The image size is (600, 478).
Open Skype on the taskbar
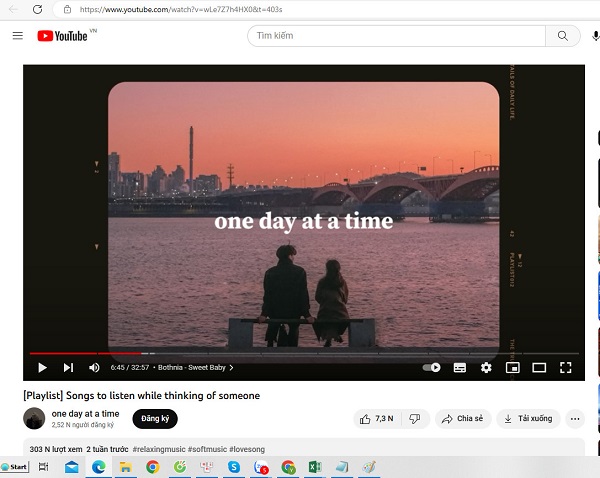point(234,467)
